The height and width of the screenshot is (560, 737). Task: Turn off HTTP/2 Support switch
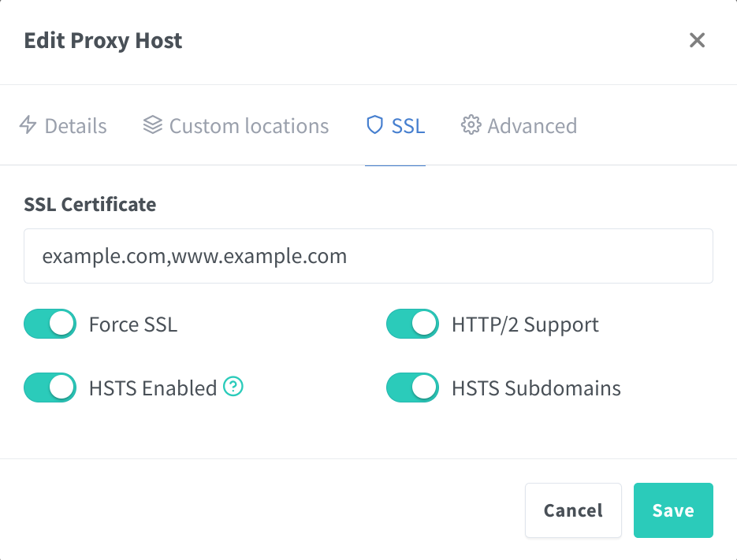[x=412, y=324]
